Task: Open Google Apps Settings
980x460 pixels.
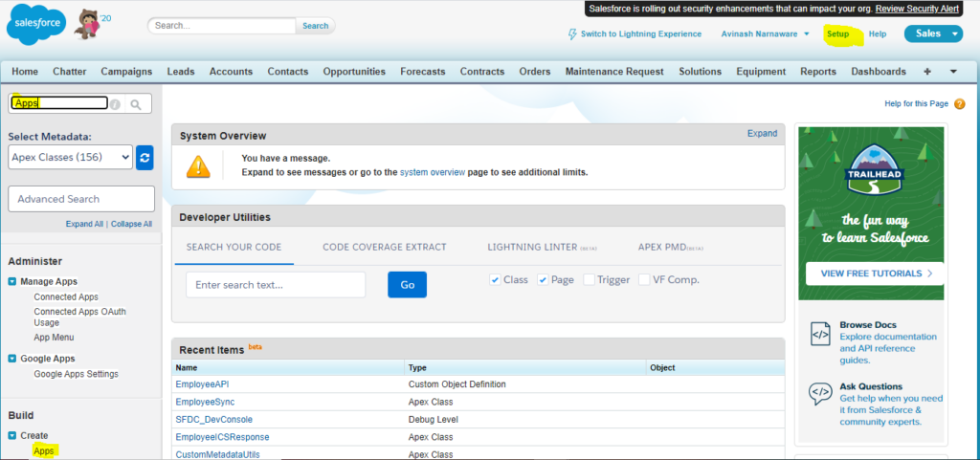Action: coord(77,374)
